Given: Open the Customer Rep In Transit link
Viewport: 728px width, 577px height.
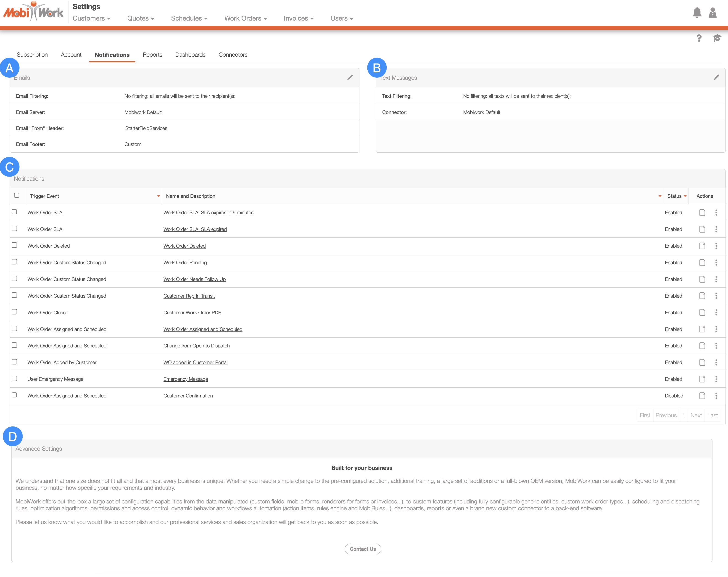Looking at the screenshot, I should [x=189, y=296].
